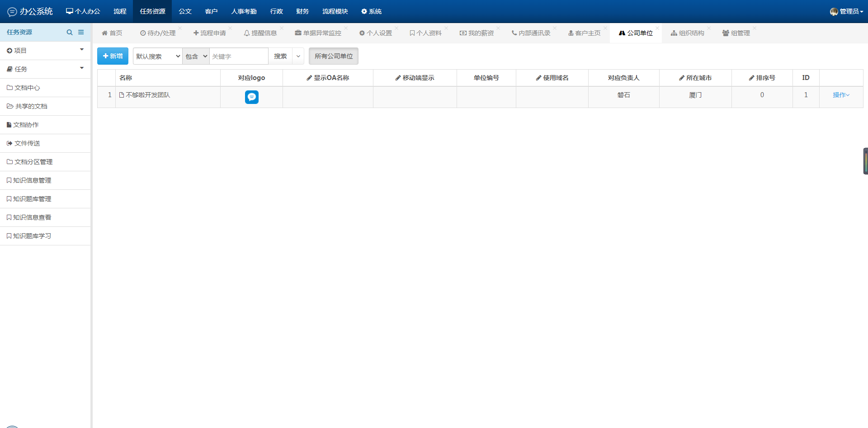Viewport: 868px width, 428px height.
Task: Open the 操作 dropdown for the row
Action: (x=841, y=95)
